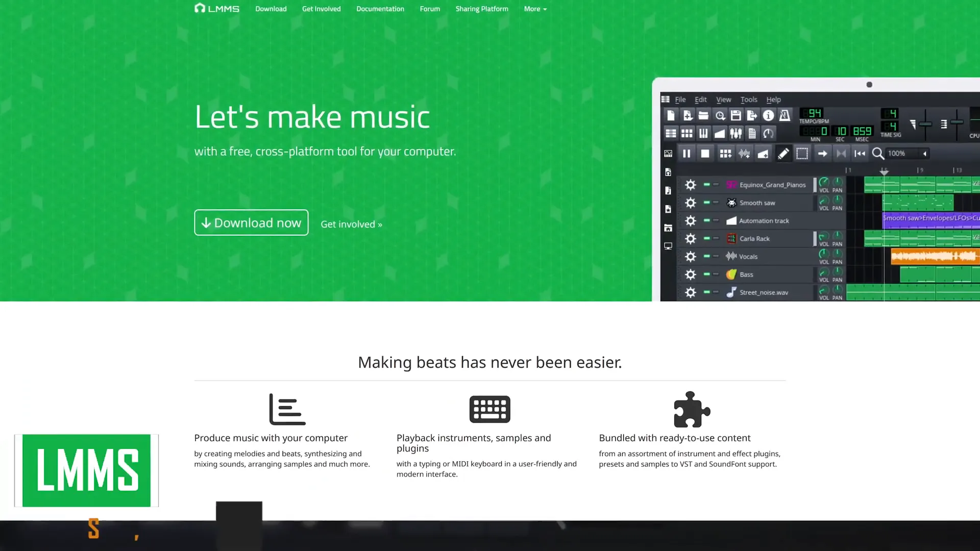Screen dimensions: 980x551
Task: Click the add automation track icon
Action: 763,153
